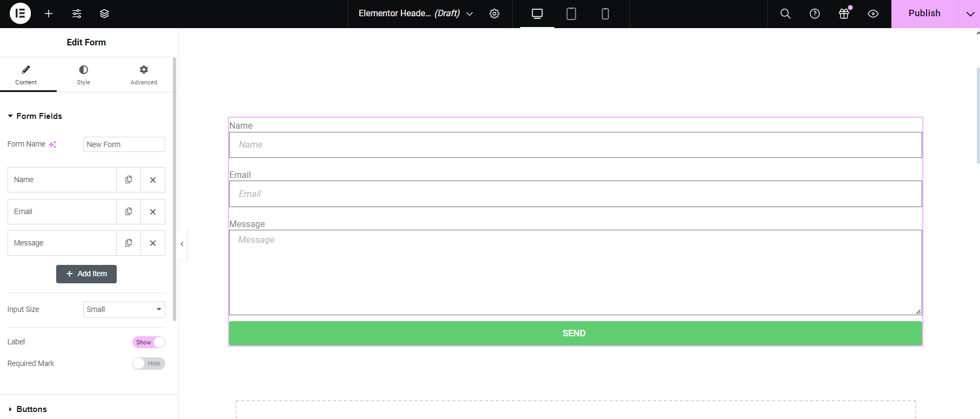
Task: Duplicate the Message field item
Action: 129,243
